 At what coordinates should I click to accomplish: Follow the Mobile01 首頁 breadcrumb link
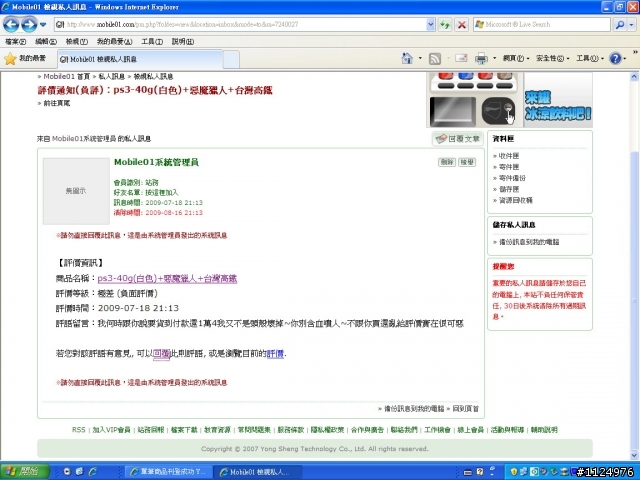coord(67,76)
